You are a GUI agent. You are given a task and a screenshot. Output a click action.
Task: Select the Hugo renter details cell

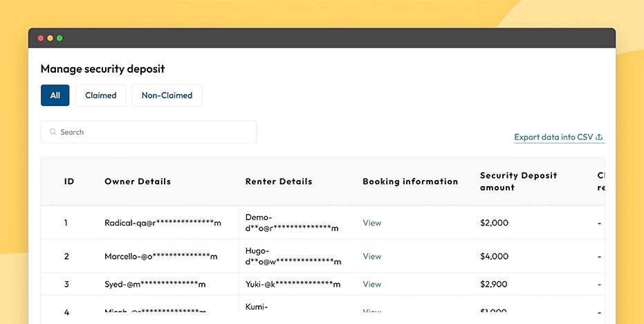(x=293, y=256)
